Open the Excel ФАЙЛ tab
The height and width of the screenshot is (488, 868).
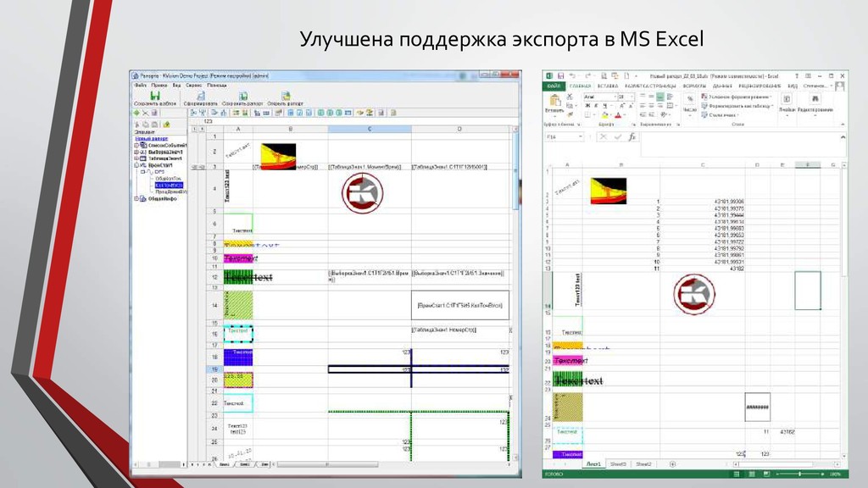click(x=554, y=86)
